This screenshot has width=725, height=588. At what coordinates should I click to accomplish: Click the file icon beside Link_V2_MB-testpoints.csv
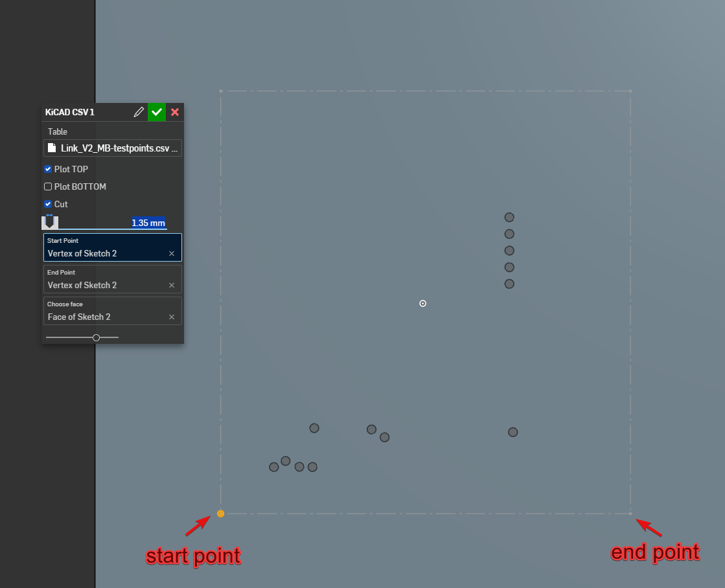click(x=52, y=148)
